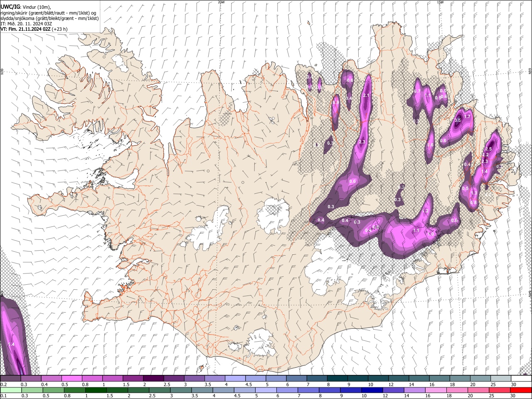Click the pale green 0.1 swatch in lower legend

[11, 390]
